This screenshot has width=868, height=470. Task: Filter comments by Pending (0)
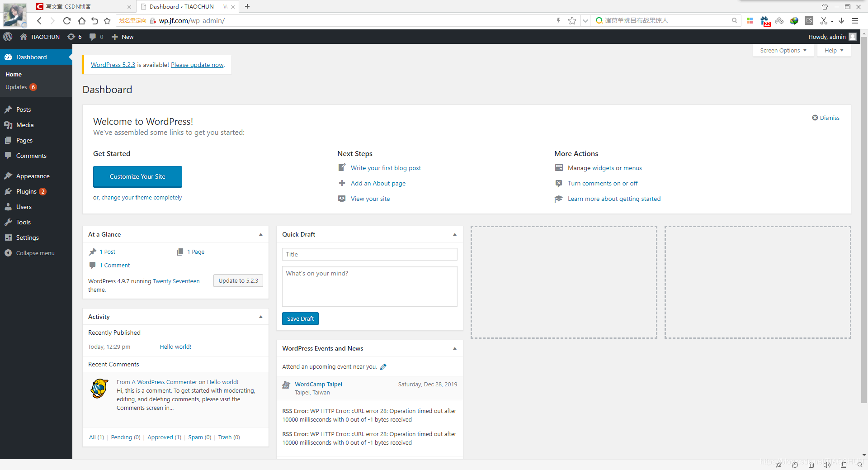pos(126,437)
